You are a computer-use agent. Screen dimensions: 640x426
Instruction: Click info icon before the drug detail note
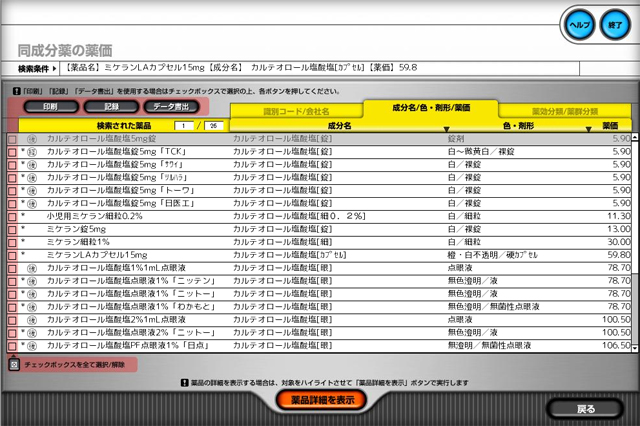coord(184,383)
